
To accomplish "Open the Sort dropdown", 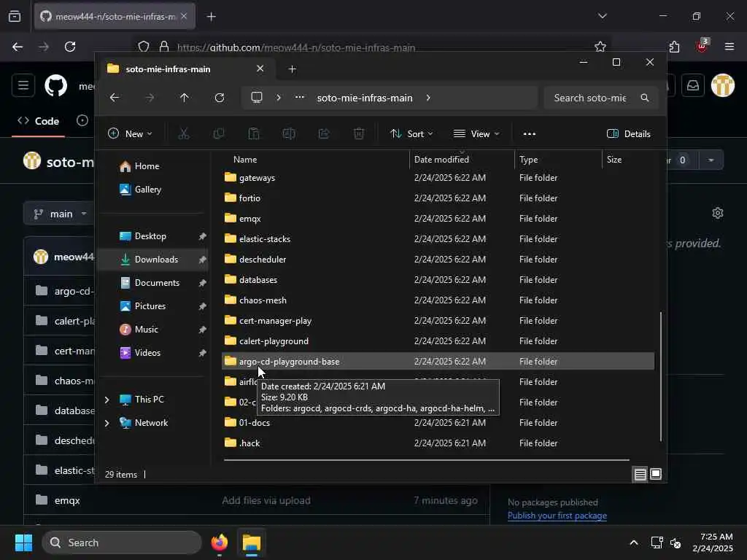I will (x=411, y=134).
